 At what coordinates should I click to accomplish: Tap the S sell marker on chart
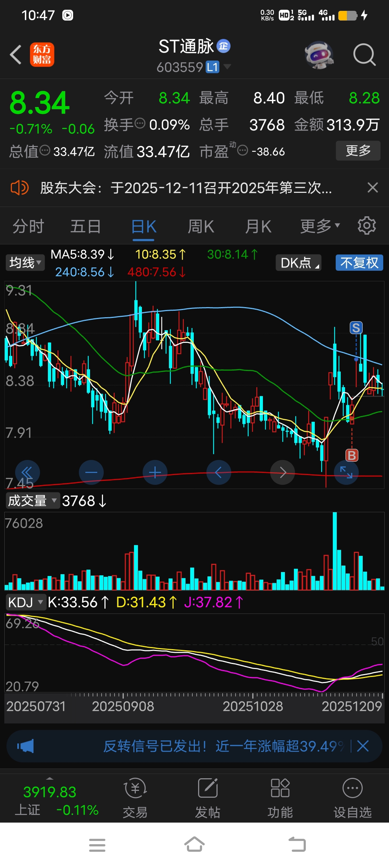[x=356, y=328]
